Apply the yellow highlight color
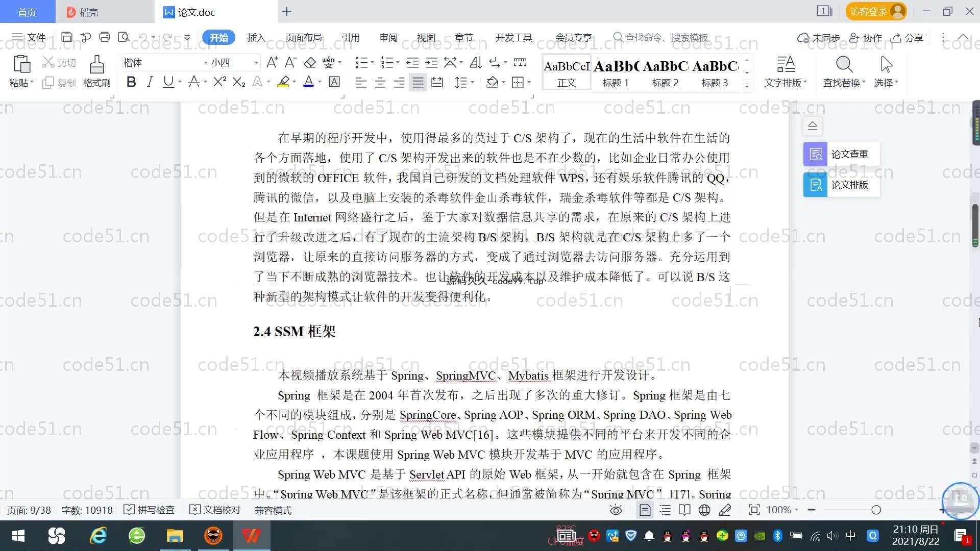This screenshot has height=551, width=980. pos(283,82)
